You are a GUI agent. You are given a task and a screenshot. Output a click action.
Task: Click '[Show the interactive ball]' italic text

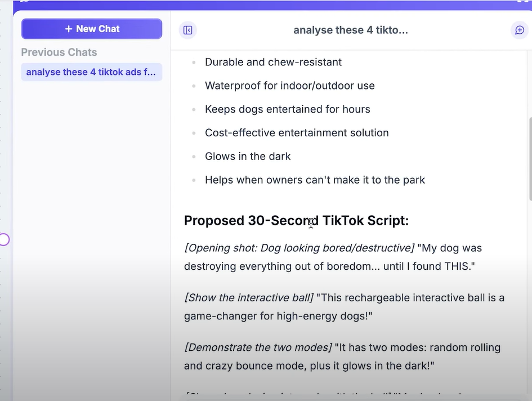click(x=249, y=297)
